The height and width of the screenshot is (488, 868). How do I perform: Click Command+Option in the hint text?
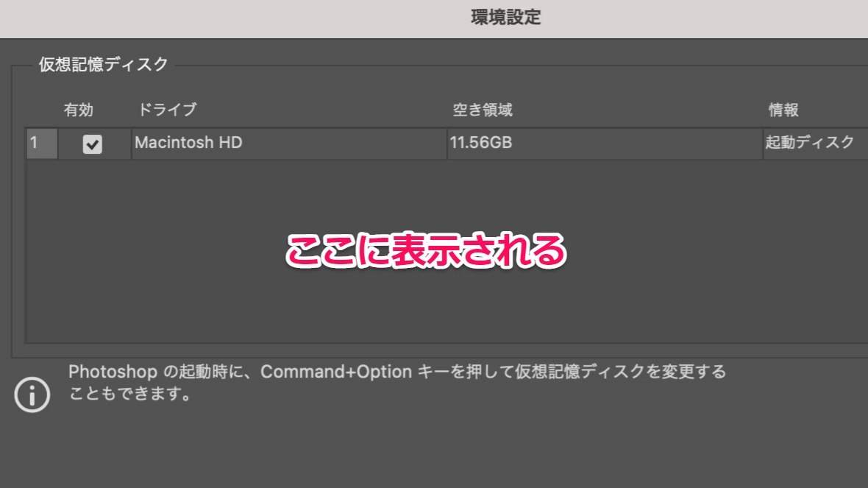(x=336, y=372)
